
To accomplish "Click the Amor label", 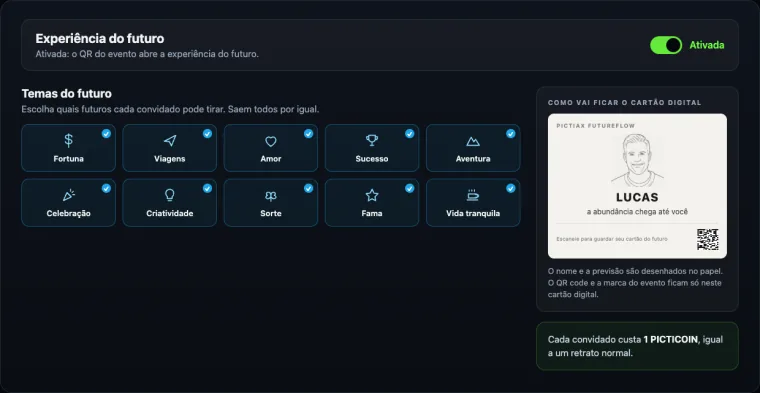I will pyautogui.click(x=270, y=159).
